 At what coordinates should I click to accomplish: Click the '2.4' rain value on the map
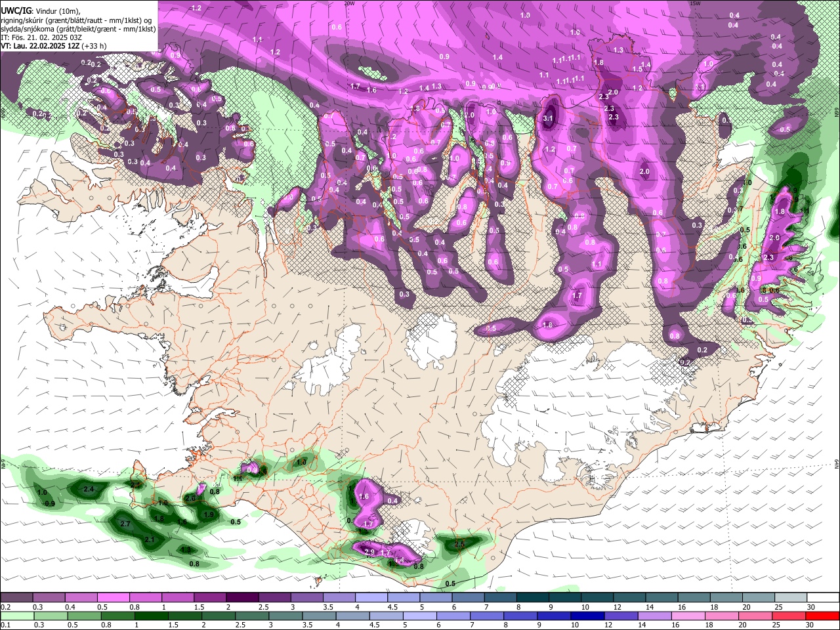(x=89, y=490)
